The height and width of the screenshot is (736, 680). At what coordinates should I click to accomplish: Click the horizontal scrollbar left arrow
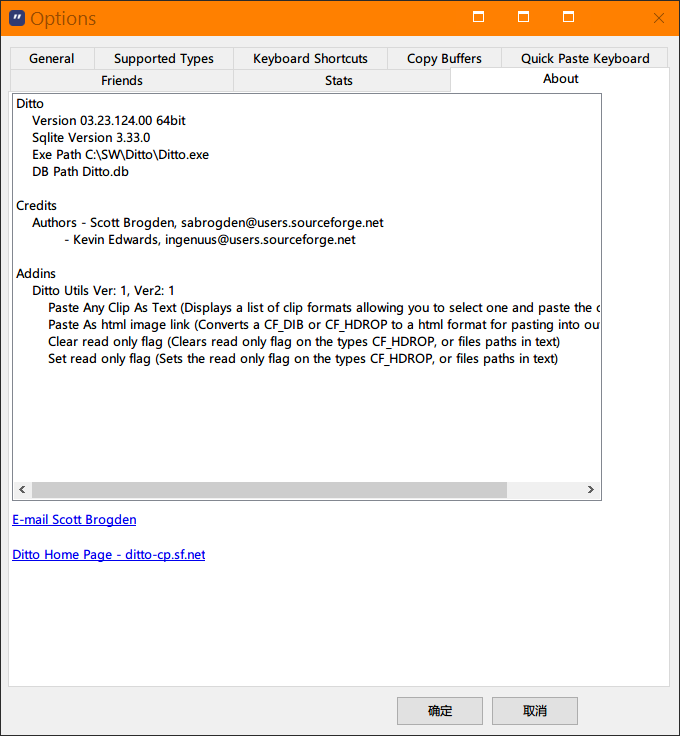point(22,490)
